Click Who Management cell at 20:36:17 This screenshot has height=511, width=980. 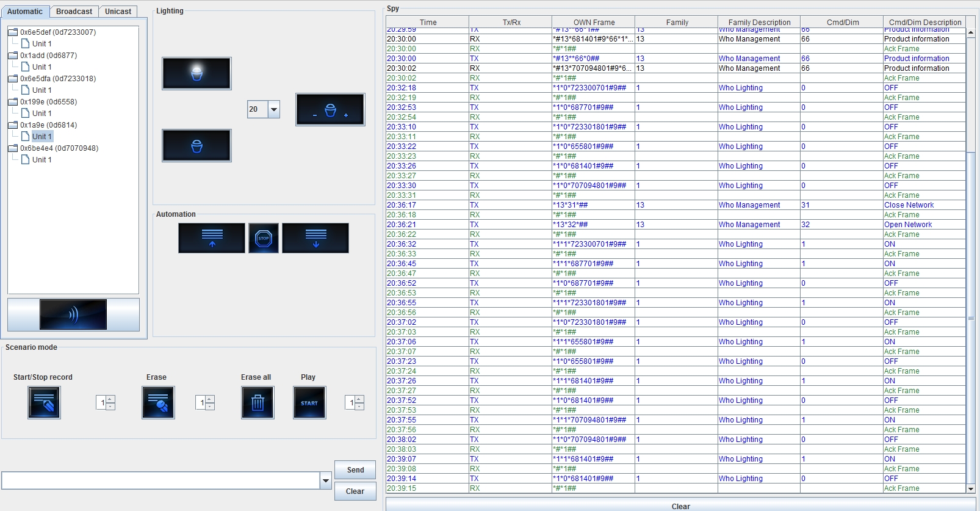(759, 205)
